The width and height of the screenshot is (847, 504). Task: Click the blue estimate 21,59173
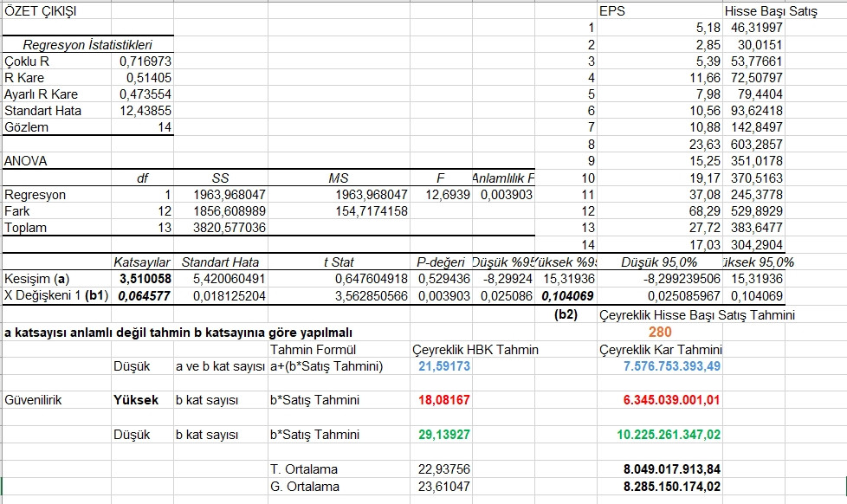444,366
